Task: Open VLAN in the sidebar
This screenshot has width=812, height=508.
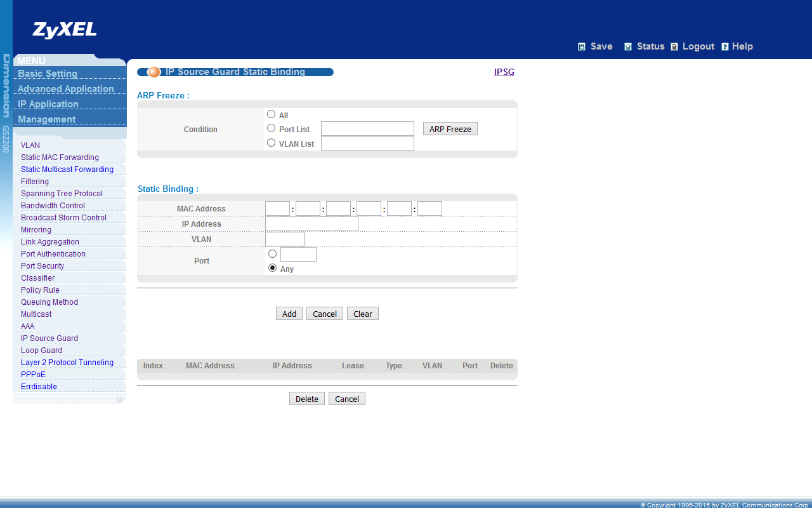Action: [x=30, y=145]
